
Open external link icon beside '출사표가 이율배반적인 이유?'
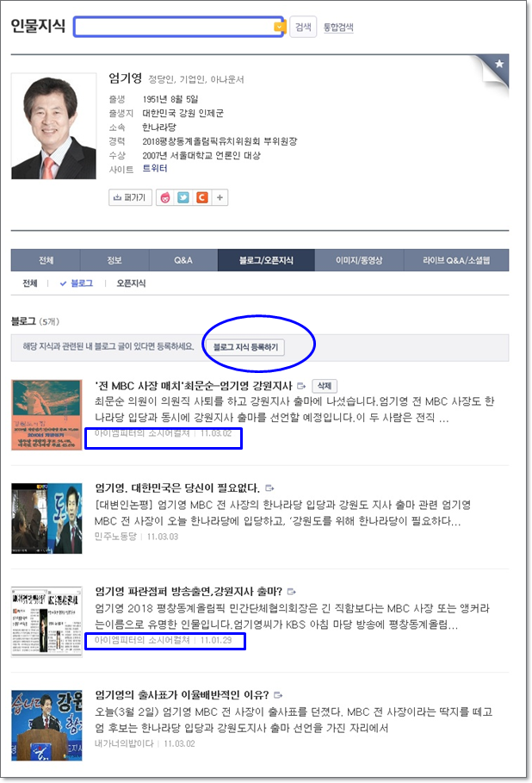[278, 695]
